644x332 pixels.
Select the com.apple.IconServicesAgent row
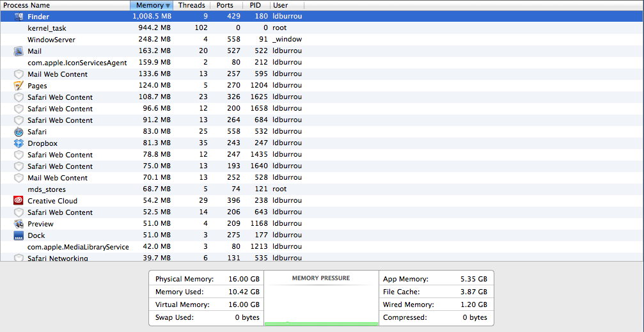(x=322, y=63)
